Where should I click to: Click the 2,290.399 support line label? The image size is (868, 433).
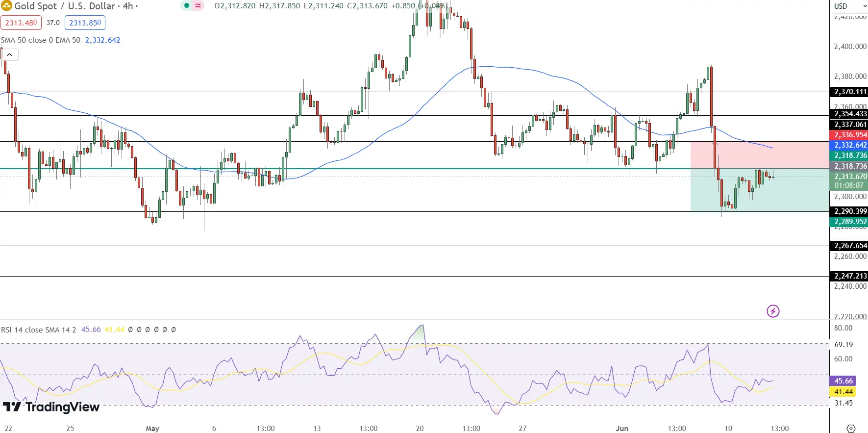coord(849,211)
